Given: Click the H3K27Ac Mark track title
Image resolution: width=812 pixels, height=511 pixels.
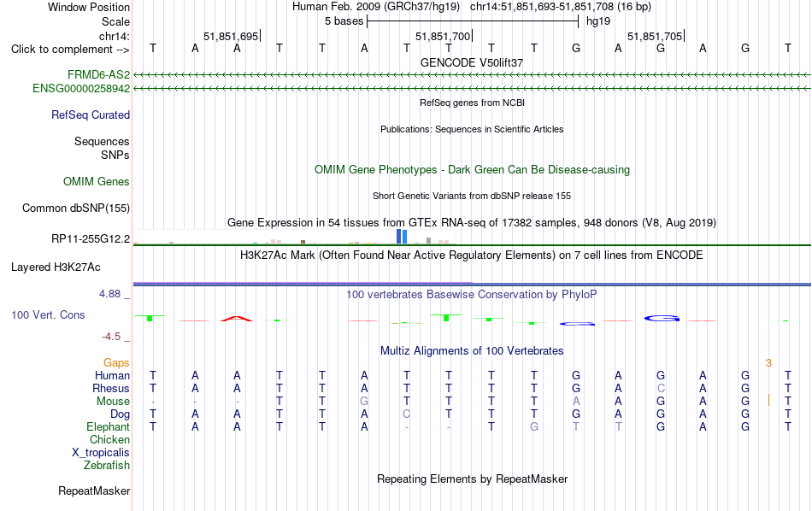Looking at the screenshot, I should tap(472, 255).
